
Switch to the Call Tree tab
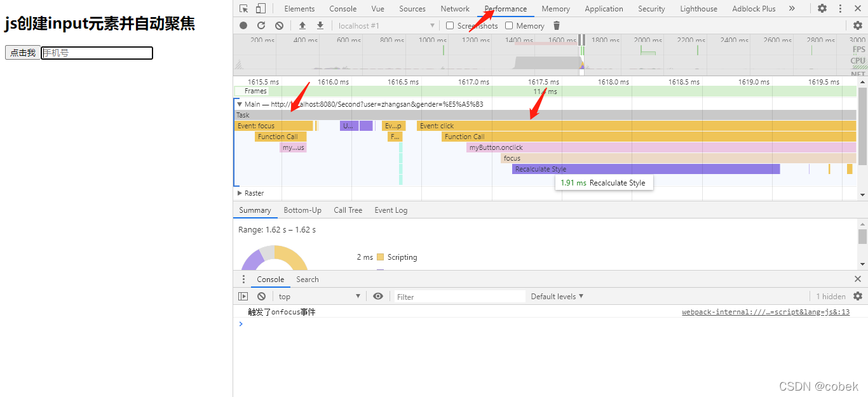click(348, 210)
